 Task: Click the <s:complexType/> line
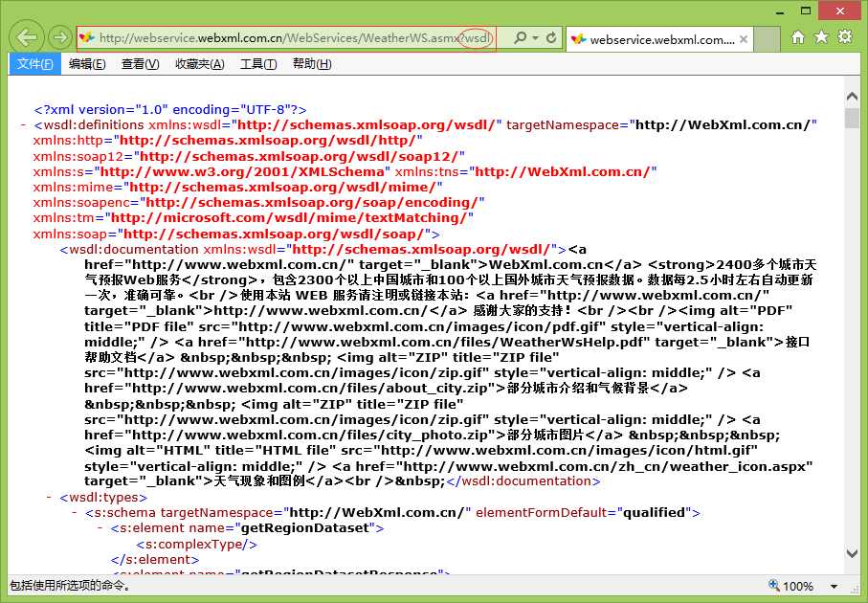point(196,545)
